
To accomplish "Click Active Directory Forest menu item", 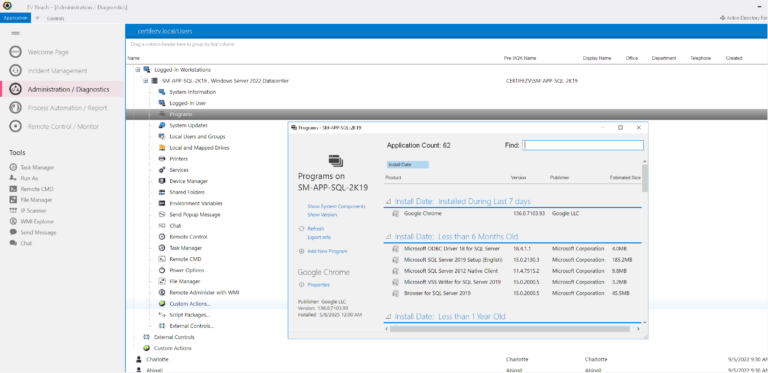I will pyautogui.click(x=744, y=18).
